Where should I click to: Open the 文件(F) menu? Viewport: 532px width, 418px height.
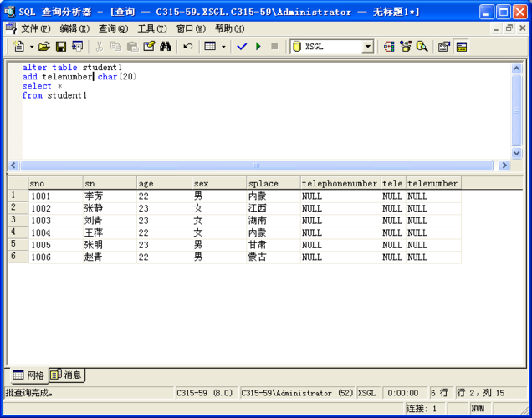tap(36, 28)
